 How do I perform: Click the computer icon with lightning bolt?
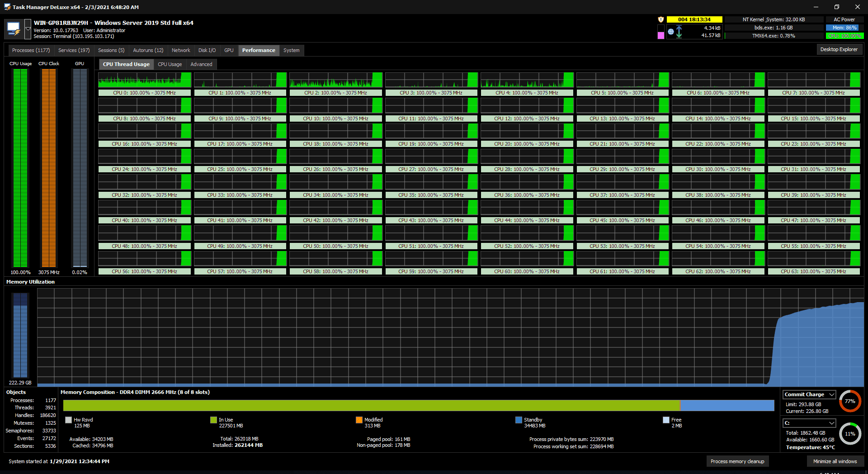14,29
